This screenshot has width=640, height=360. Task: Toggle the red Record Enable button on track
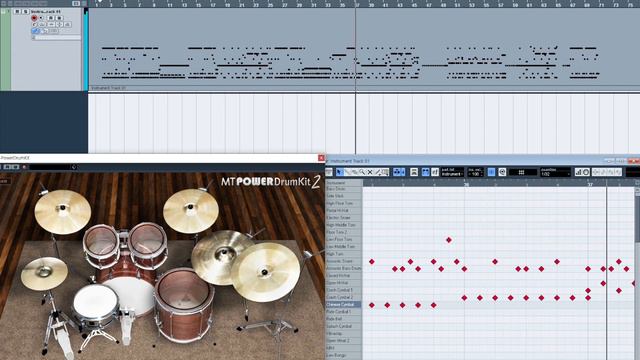coord(34,18)
